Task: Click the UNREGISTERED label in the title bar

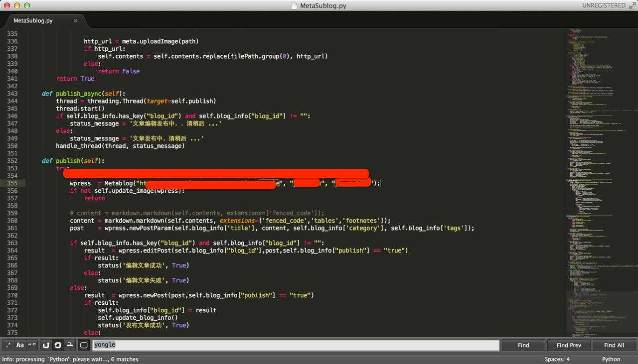Action: (604, 5)
